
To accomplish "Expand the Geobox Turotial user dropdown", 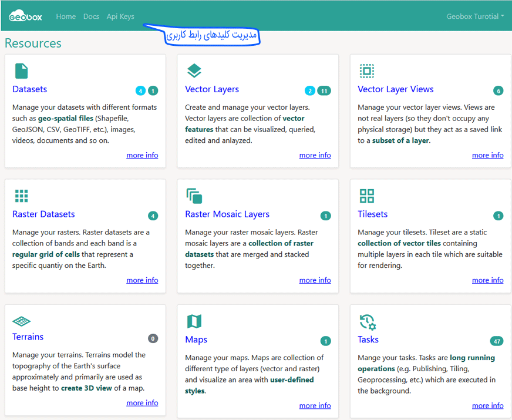I will [475, 16].
